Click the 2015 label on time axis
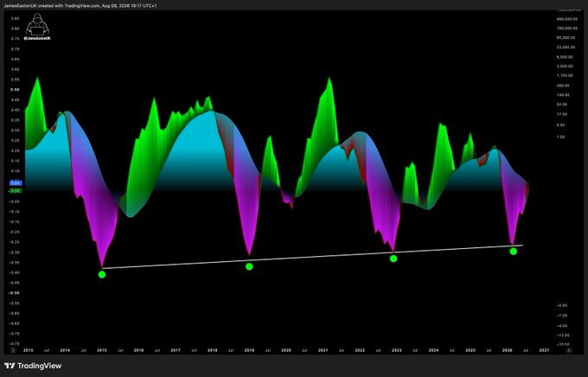588x377 pixels. pyautogui.click(x=102, y=350)
